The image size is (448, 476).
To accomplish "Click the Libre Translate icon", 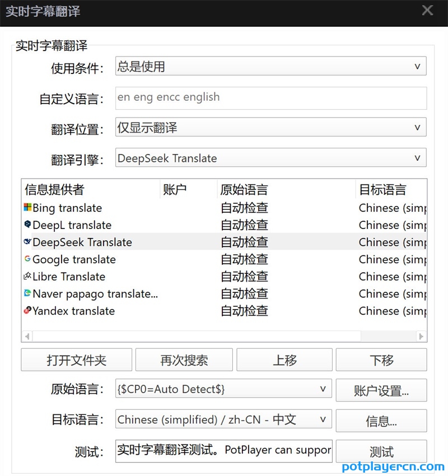I will [27, 276].
